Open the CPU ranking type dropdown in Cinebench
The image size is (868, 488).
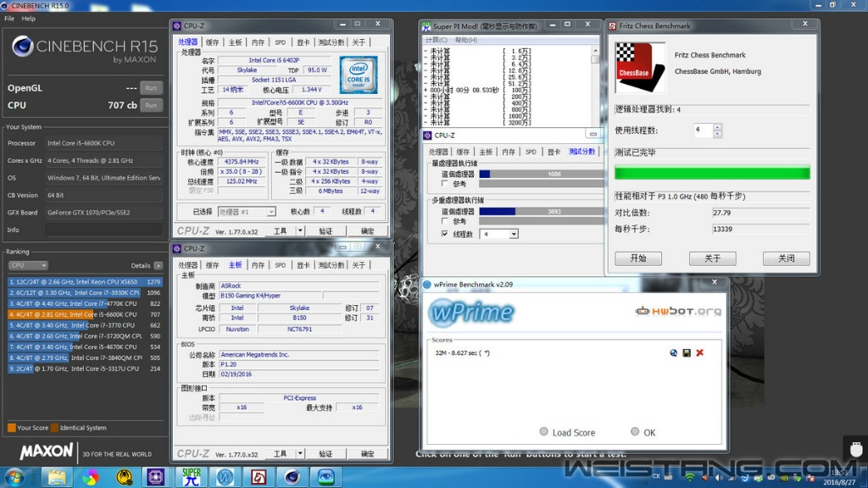pos(28,265)
